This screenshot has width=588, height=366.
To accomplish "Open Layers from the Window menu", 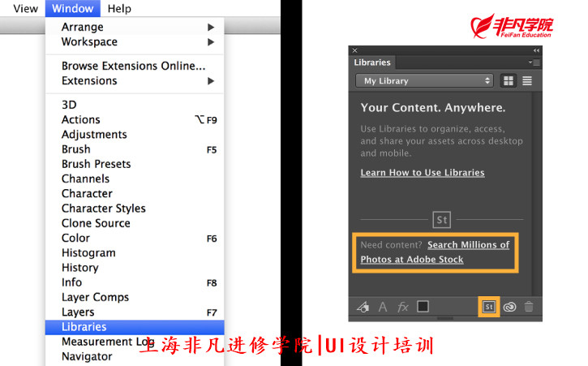I will click(x=135, y=312).
